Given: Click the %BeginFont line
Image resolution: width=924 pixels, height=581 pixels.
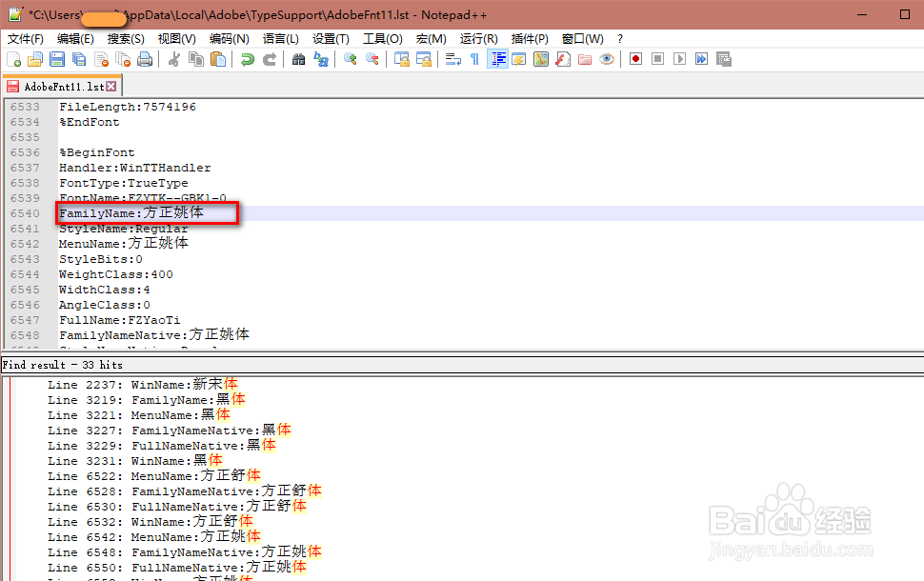Looking at the screenshot, I should 96,152.
